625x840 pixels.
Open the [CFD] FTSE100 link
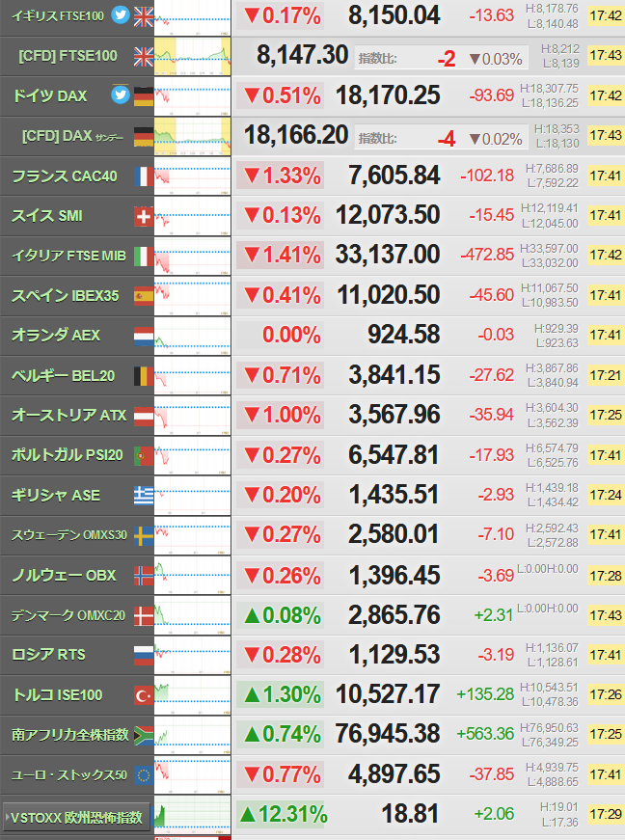(68, 56)
